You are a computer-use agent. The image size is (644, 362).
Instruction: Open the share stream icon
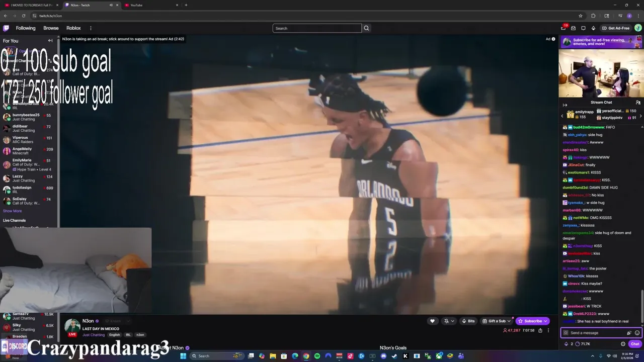tap(540, 330)
